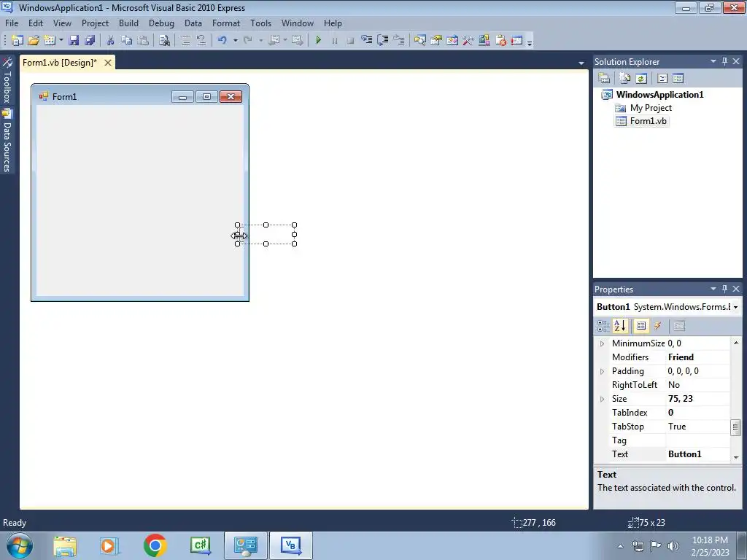Open the Project menu
Viewport: 747px width, 560px height.
pos(96,23)
